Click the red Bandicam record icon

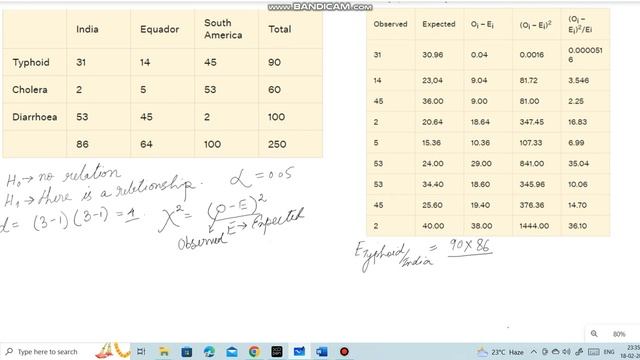click(x=344, y=351)
